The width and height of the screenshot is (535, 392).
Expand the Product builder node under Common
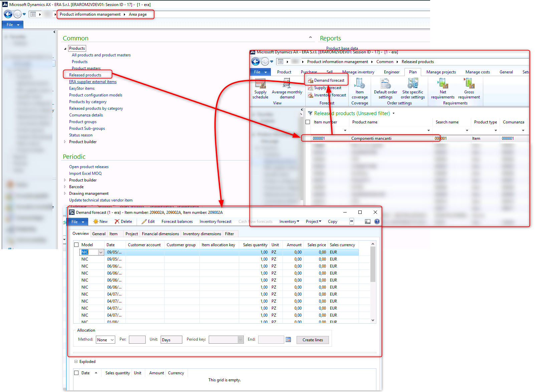(x=65, y=141)
